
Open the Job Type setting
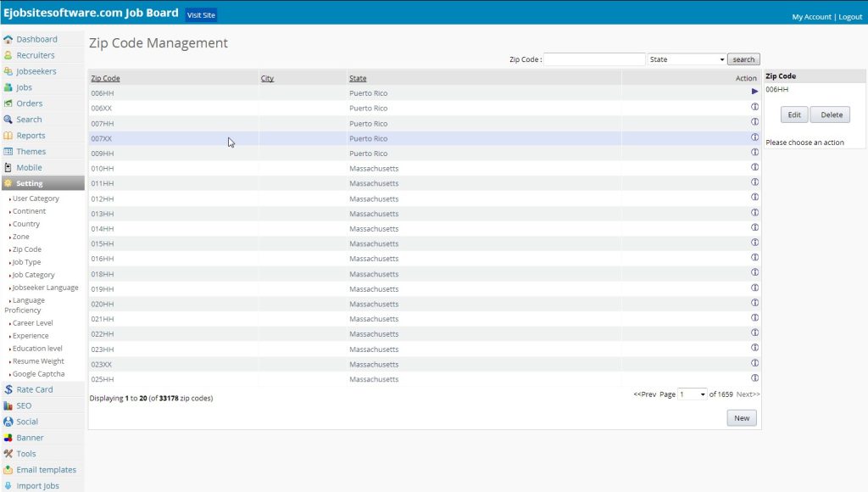pos(26,262)
